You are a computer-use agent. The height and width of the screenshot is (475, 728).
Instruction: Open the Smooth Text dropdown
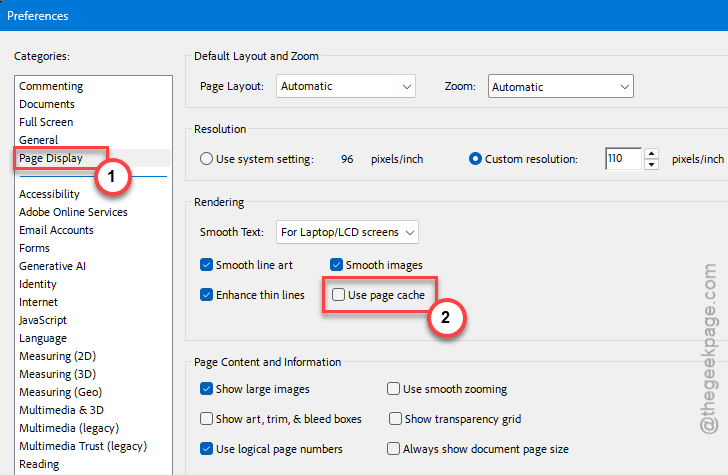tap(347, 232)
